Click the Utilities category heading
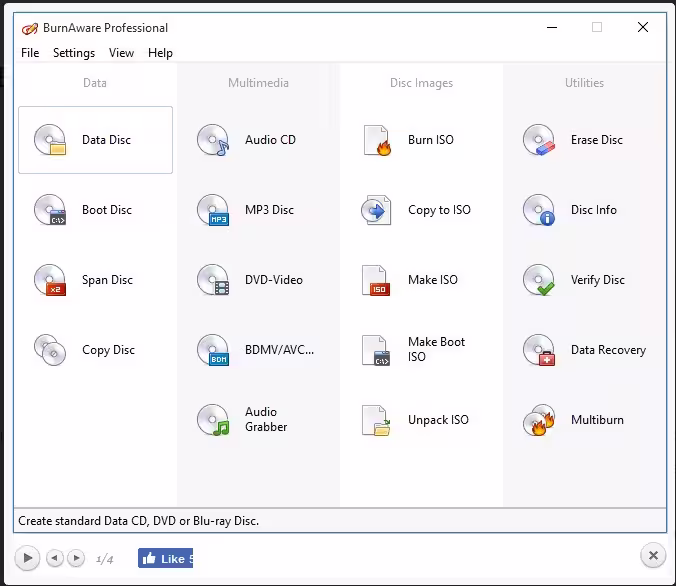Image resolution: width=676 pixels, height=586 pixels. click(584, 83)
